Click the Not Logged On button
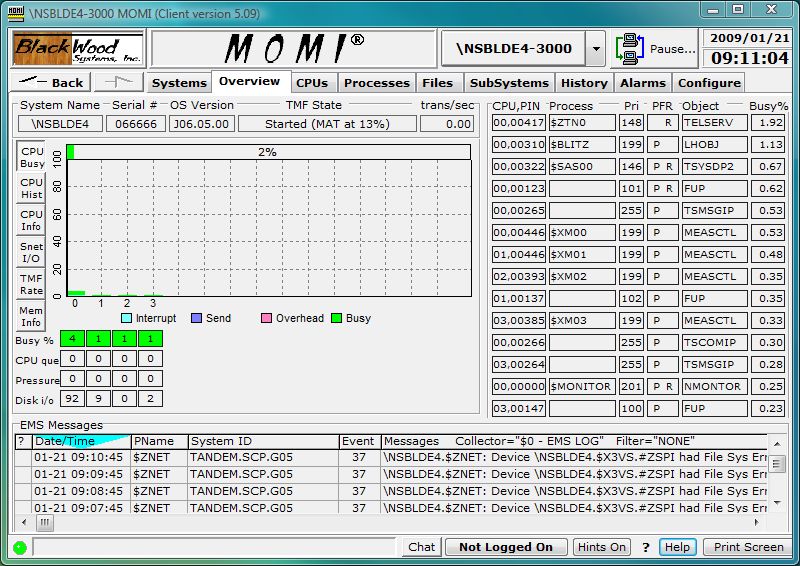The height and width of the screenshot is (566, 800). [506, 547]
